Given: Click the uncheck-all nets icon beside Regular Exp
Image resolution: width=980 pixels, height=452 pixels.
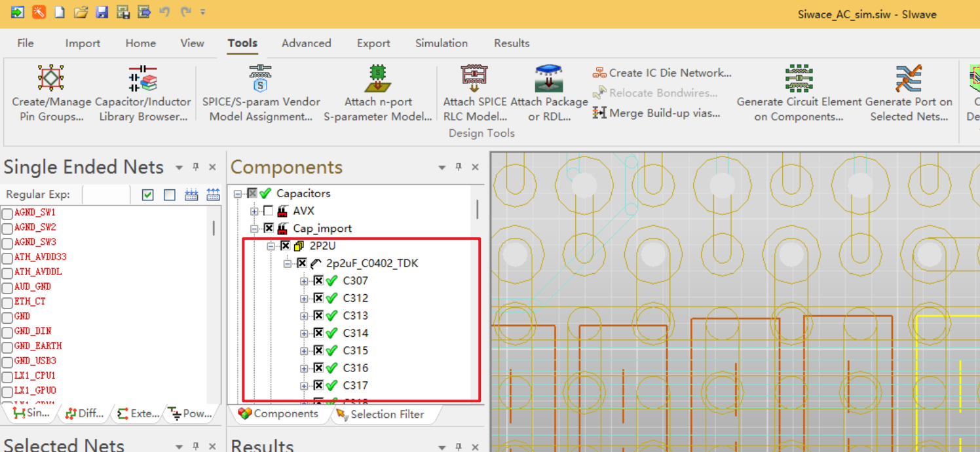Looking at the screenshot, I should [170, 195].
